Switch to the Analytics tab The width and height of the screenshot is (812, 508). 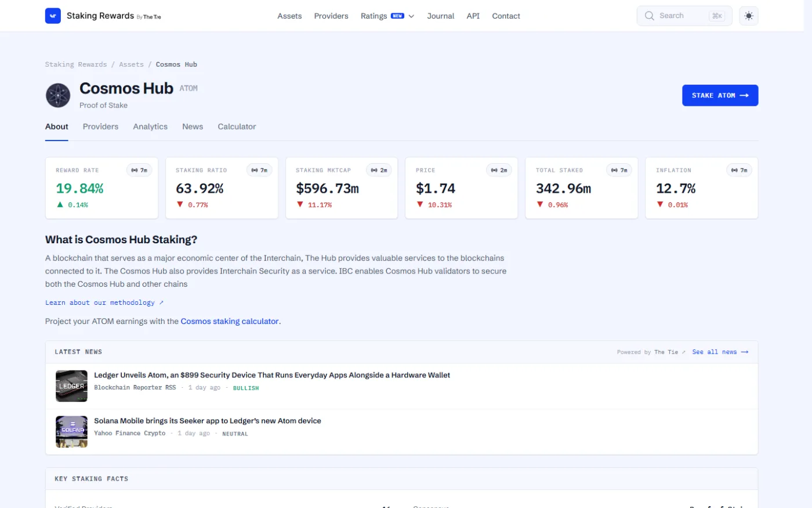pos(150,127)
